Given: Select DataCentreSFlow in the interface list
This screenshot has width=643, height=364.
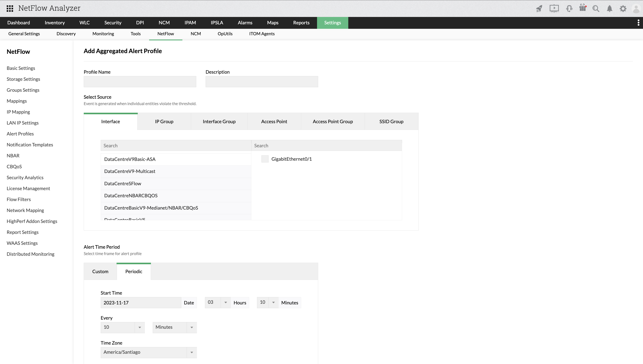Looking at the screenshot, I should coord(123,183).
